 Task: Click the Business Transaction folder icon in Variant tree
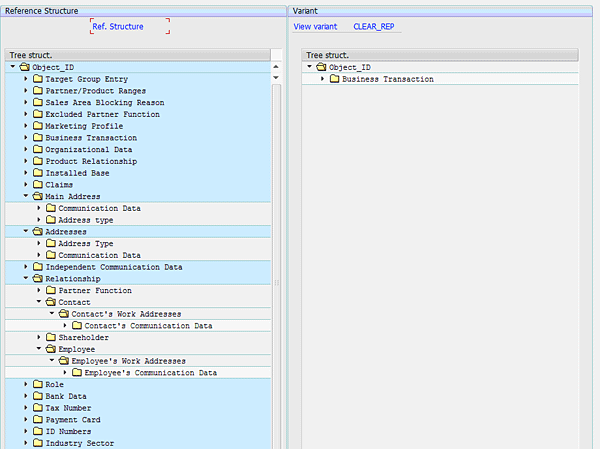(334, 79)
